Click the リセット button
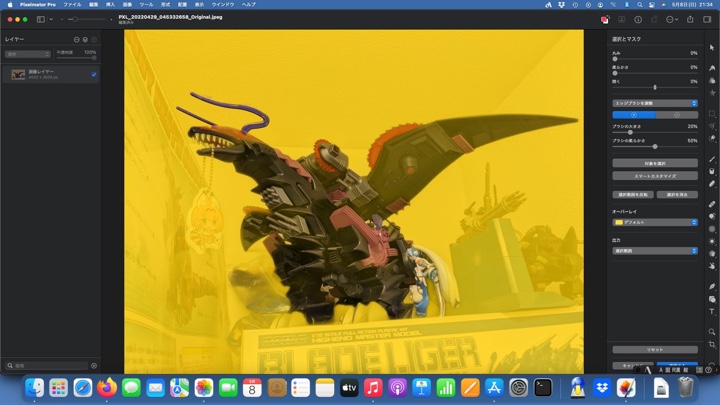This screenshot has height=405, width=720. click(x=655, y=349)
